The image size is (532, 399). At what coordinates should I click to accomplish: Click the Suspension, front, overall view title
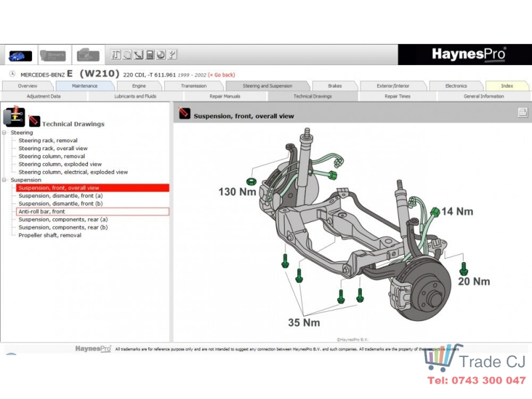pyautogui.click(x=243, y=116)
